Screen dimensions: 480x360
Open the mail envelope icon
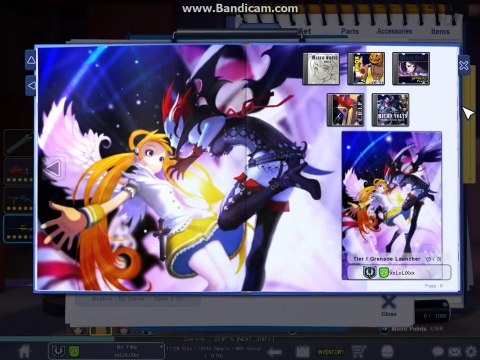[454, 352]
